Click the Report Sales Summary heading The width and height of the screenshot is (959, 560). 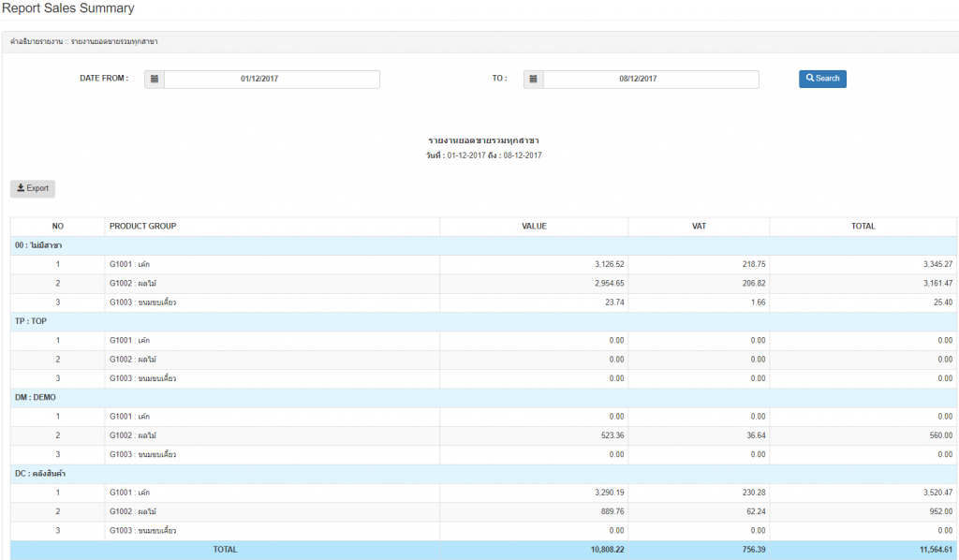click(67, 8)
